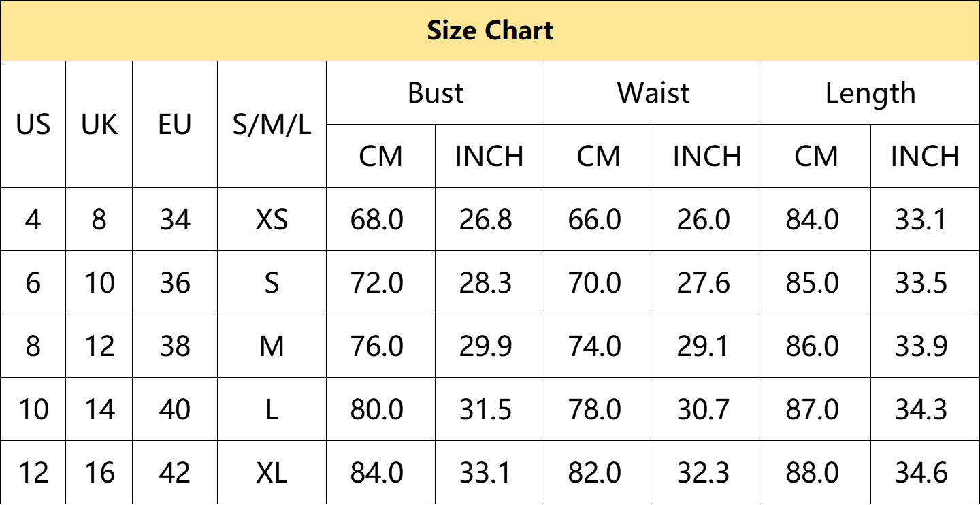Select waist 74.0 CM cell
This screenshot has height=505, width=980.
coord(598,346)
